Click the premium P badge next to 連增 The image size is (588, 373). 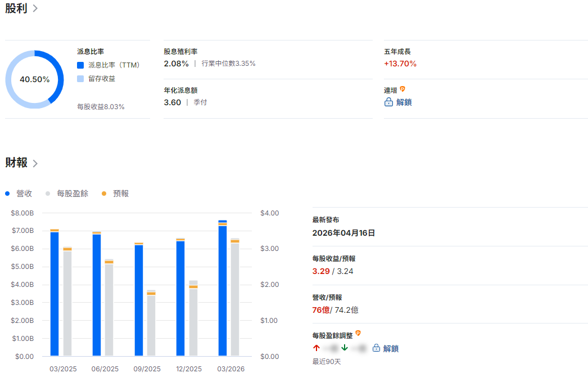(402, 89)
